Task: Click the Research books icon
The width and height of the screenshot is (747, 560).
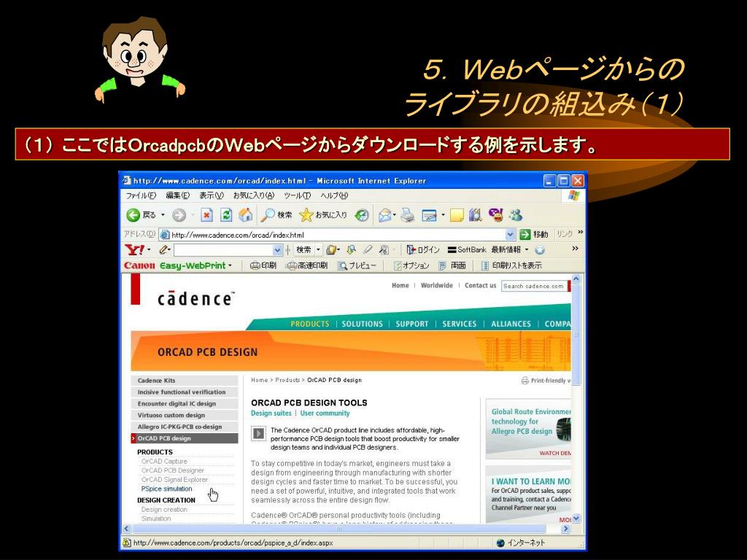Action: (x=476, y=215)
